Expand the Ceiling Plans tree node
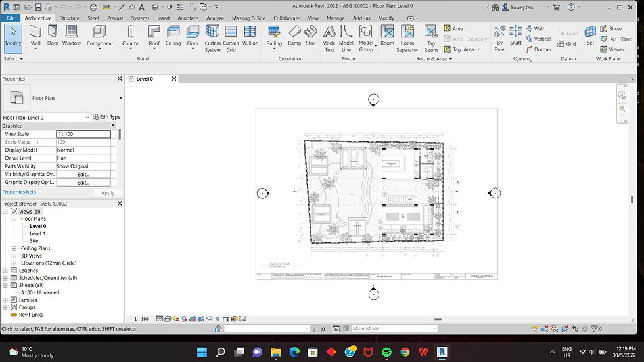 tap(14, 249)
